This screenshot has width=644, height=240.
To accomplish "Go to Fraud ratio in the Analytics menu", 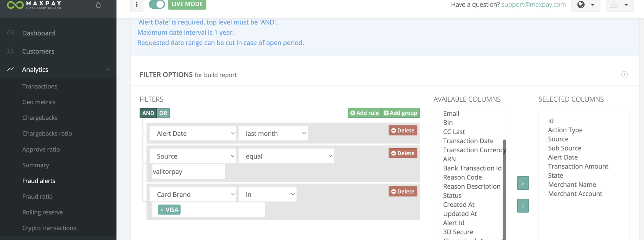I will [38, 197].
